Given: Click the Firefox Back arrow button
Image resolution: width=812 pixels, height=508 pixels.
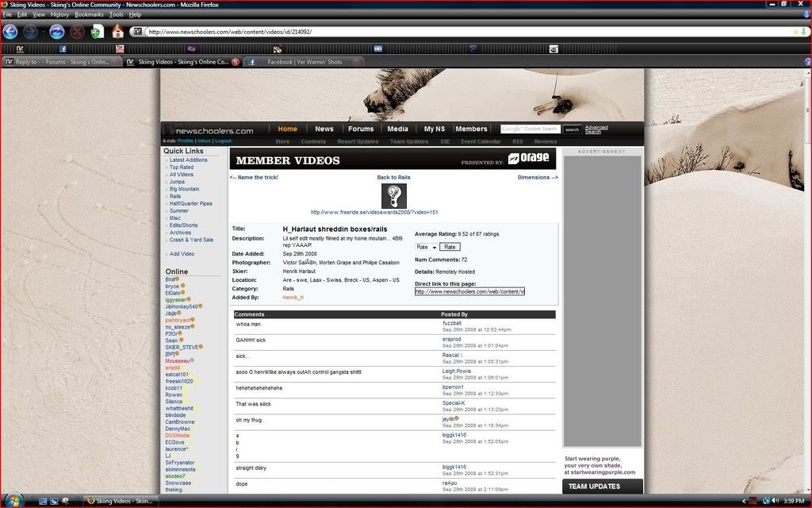Looking at the screenshot, I should coord(10,32).
